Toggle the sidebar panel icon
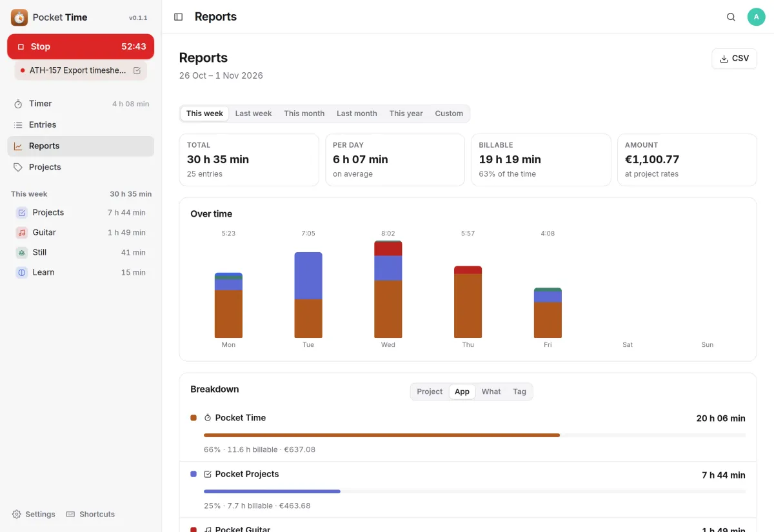 (x=179, y=17)
